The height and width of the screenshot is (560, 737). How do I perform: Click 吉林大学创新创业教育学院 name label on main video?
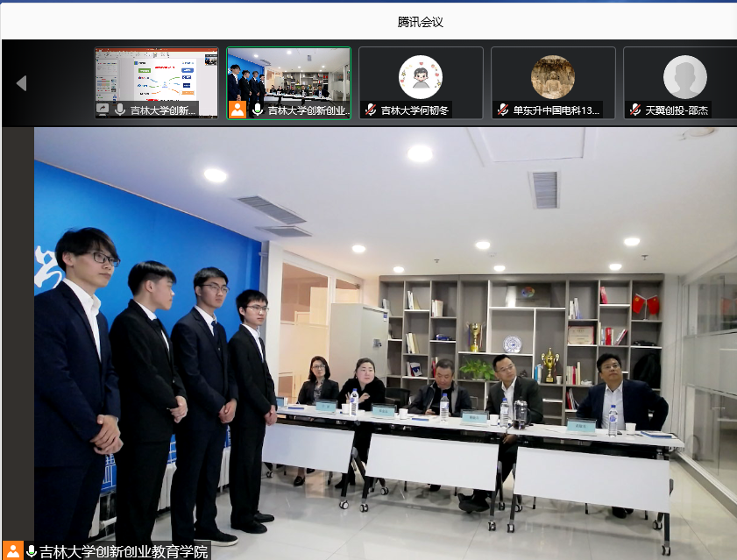(124, 551)
